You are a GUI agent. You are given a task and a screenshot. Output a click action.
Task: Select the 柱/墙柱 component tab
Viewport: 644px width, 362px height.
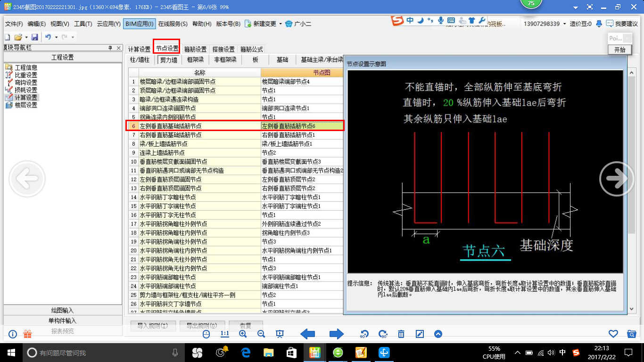(140, 60)
